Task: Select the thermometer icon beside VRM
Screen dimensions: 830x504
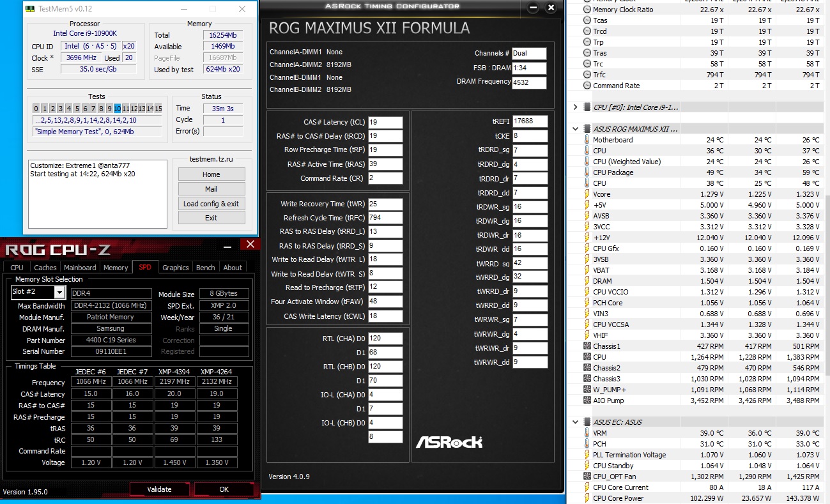Action: (x=587, y=433)
